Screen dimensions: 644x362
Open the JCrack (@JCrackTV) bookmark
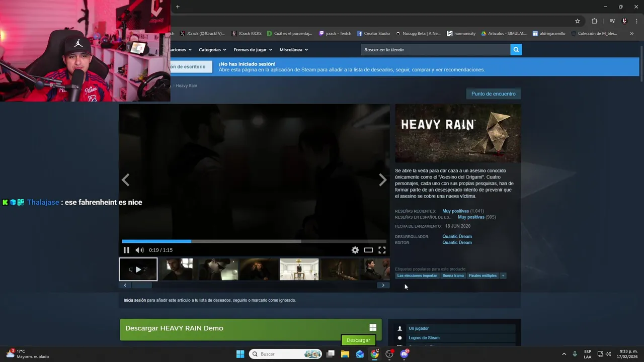(202, 34)
